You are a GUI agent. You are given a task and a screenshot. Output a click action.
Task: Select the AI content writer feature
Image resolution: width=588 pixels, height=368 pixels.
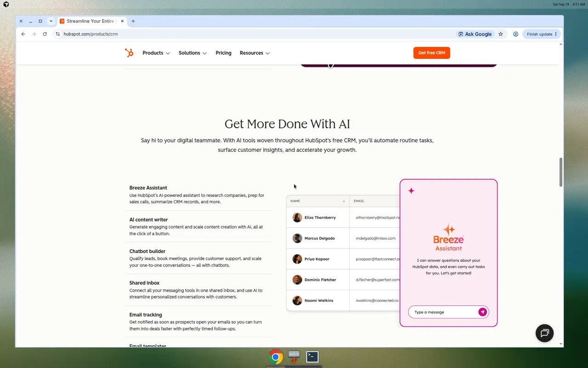198,226
